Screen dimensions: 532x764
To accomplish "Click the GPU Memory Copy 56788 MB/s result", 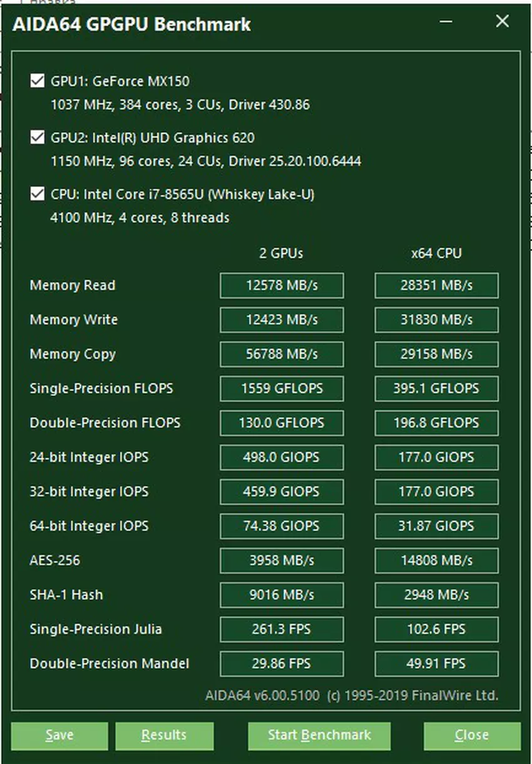I will tap(282, 354).
